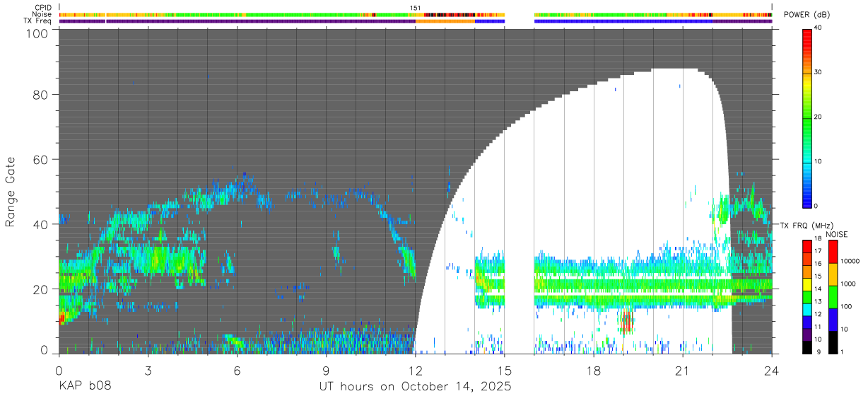868x401 pixels.
Task: Click the x-axis tick label '9'
Action: [x=327, y=370]
